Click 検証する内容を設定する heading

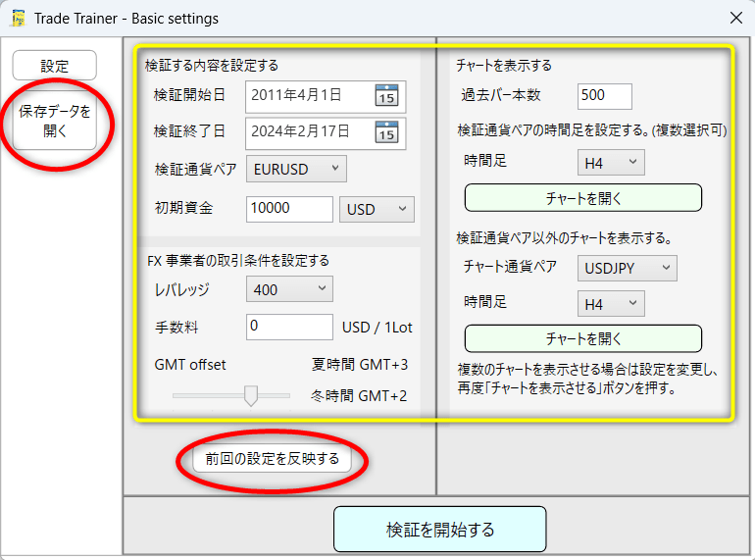(x=212, y=66)
